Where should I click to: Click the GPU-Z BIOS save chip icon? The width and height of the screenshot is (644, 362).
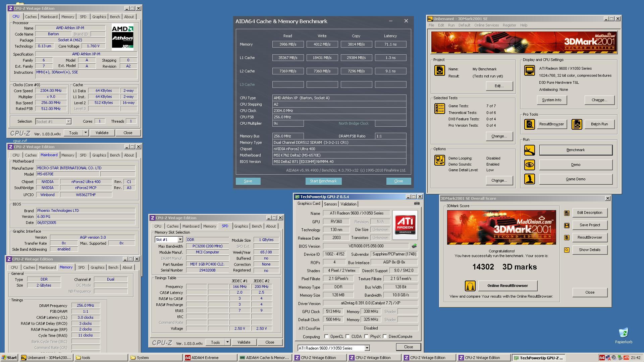[x=414, y=246]
